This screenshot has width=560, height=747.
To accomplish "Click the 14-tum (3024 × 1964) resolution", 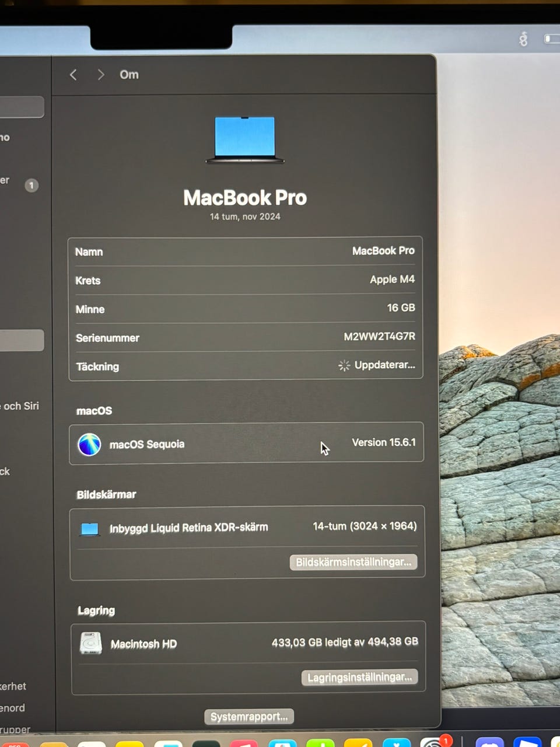I will pyautogui.click(x=365, y=526).
